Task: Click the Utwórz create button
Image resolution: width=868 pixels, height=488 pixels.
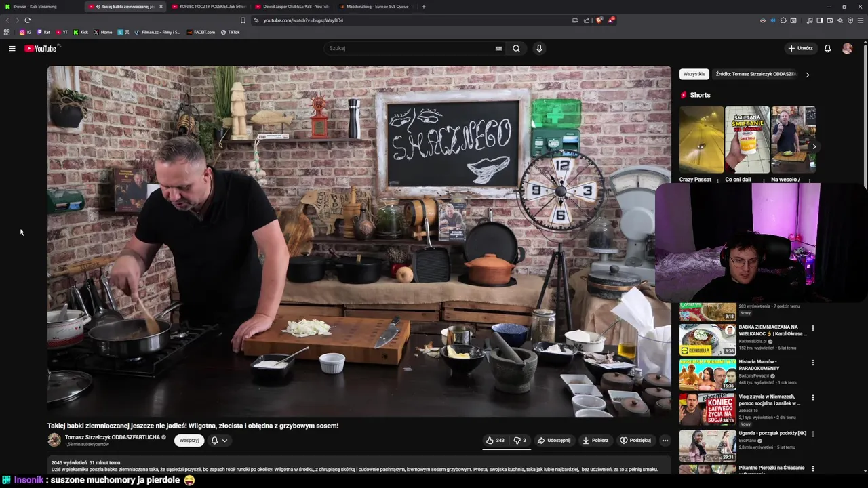Action: pyautogui.click(x=800, y=48)
